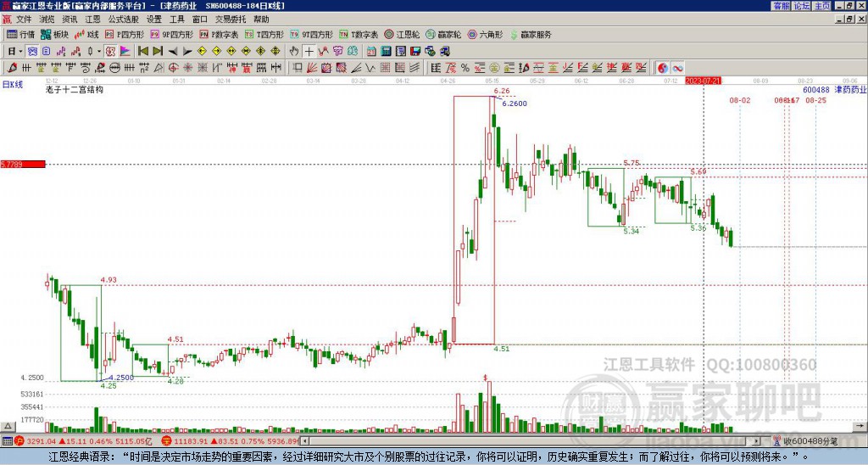Open the 设置 menu
The image size is (868, 465).
point(154,20)
